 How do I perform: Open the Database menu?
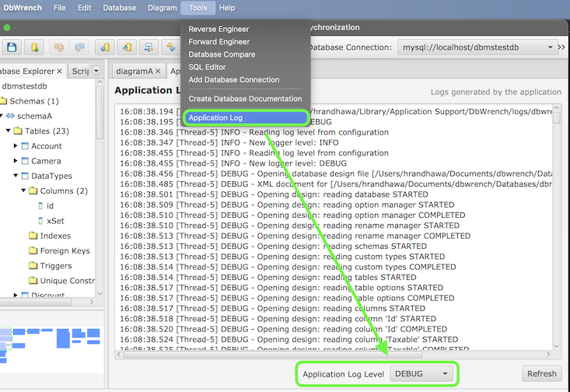(119, 8)
